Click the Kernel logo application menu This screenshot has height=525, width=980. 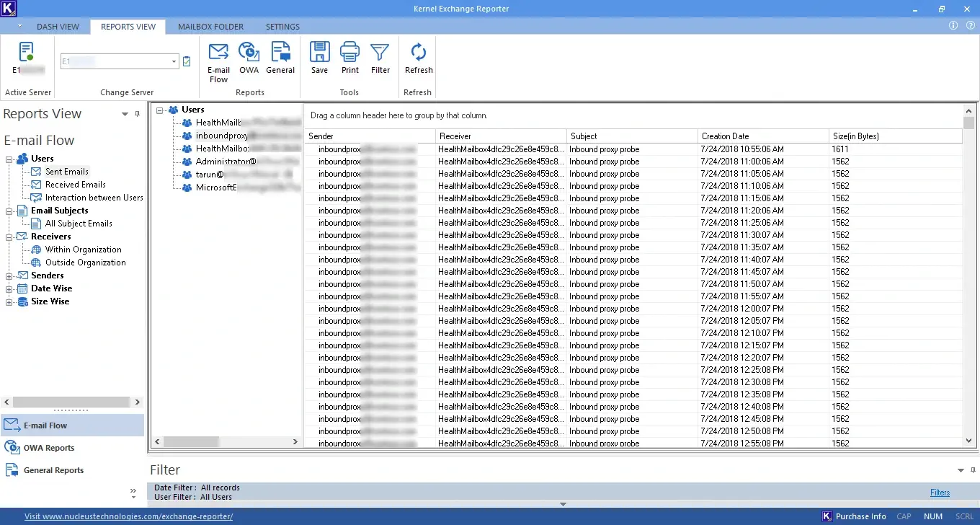pyautogui.click(x=9, y=9)
